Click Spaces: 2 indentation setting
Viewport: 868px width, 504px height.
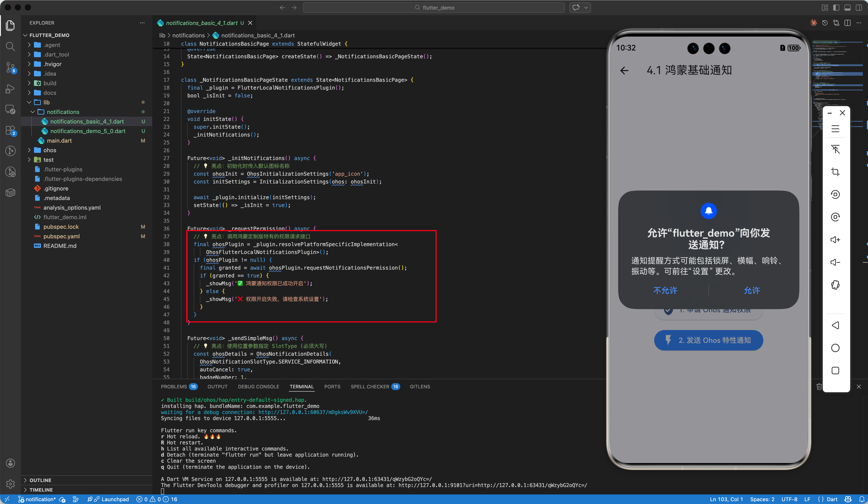(x=762, y=499)
